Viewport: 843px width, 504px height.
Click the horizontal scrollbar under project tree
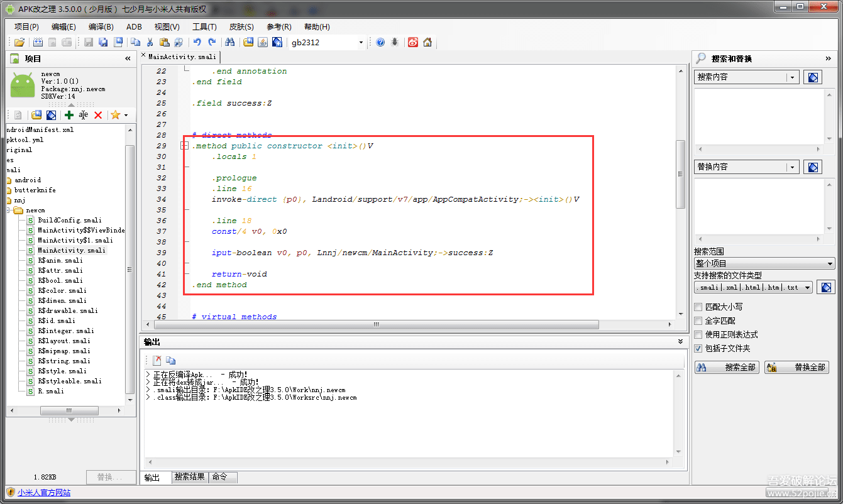click(x=70, y=411)
